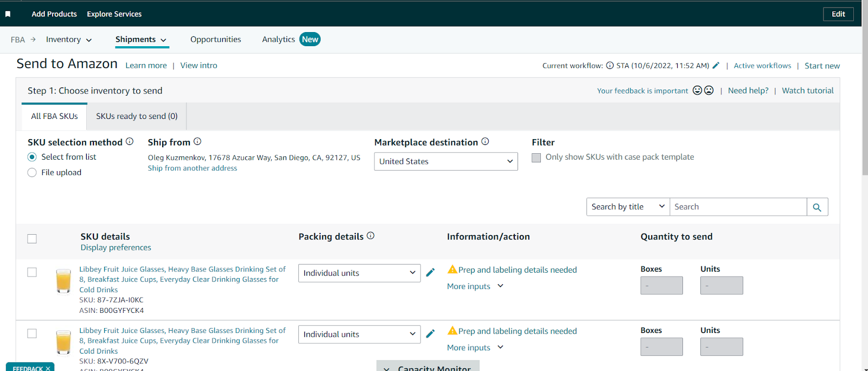Screen dimensions: 868x371
Task: Open packing dropdown for SKU 8X-V700-6QZV
Action: click(x=359, y=335)
